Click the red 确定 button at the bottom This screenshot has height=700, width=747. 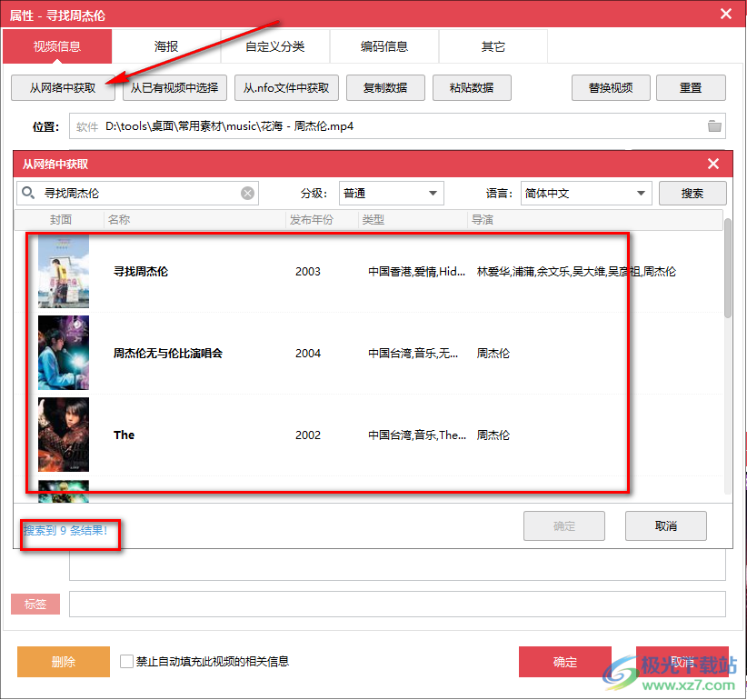point(565,662)
